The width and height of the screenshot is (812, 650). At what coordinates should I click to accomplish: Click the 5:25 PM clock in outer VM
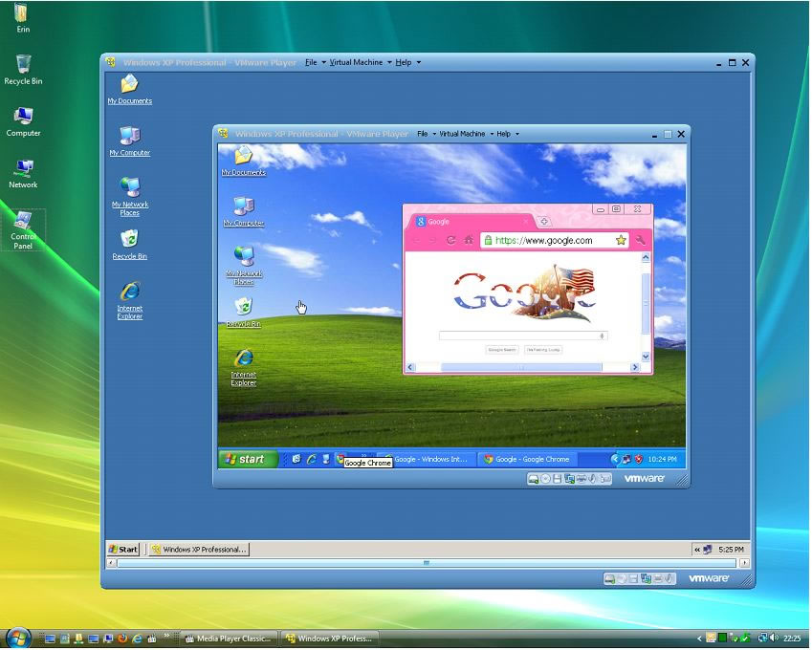point(731,550)
